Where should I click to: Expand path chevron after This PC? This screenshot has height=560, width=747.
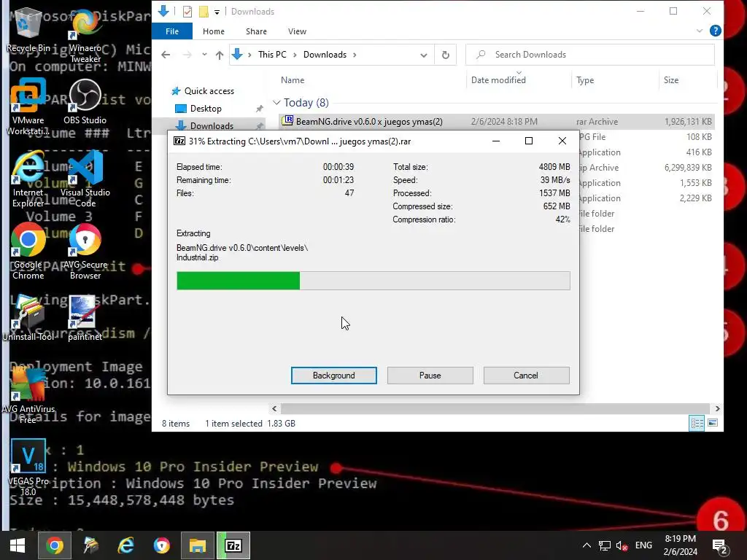[295, 55]
